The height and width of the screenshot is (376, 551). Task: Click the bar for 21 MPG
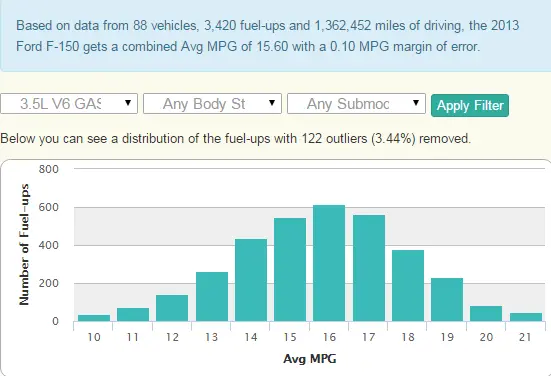[x=526, y=317]
